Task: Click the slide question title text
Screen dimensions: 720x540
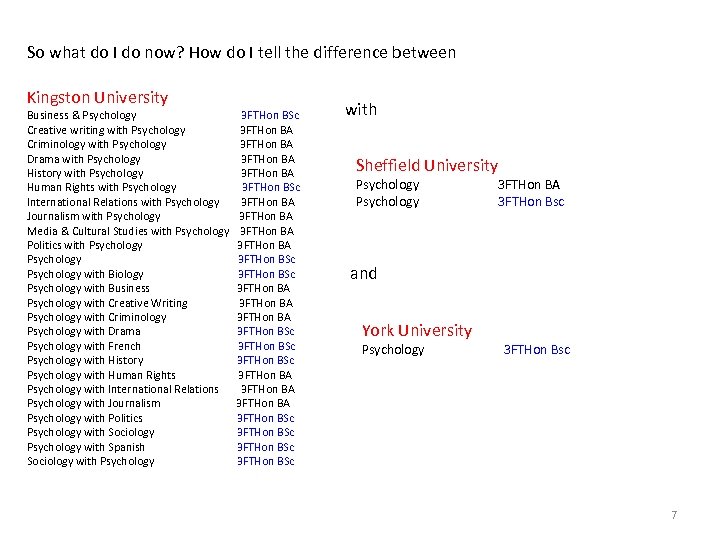Action: [241, 52]
